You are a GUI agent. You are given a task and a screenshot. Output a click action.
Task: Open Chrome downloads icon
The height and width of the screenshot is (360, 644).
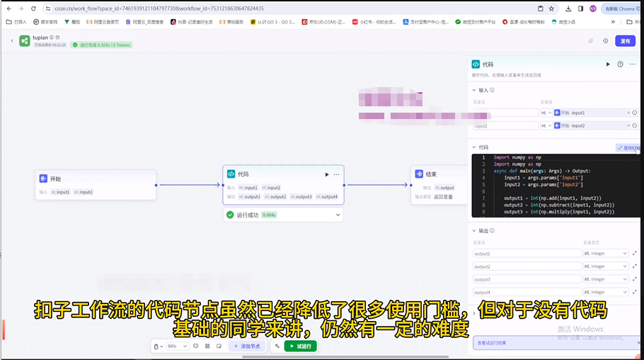click(568, 9)
